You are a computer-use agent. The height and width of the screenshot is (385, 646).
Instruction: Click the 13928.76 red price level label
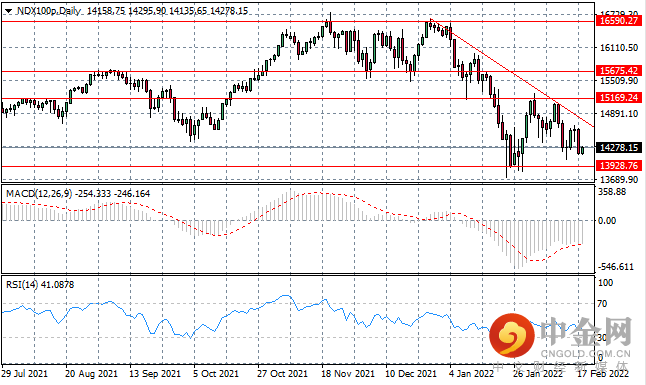click(x=618, y=166)
